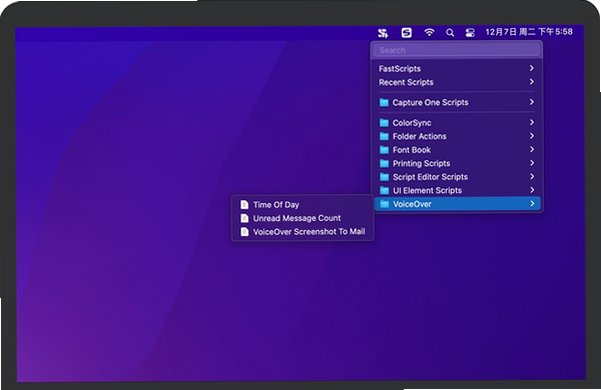Open the ColorSync scripts folder
The width and height of the screenshot is (601, 390).
click(x=456, y=123)
